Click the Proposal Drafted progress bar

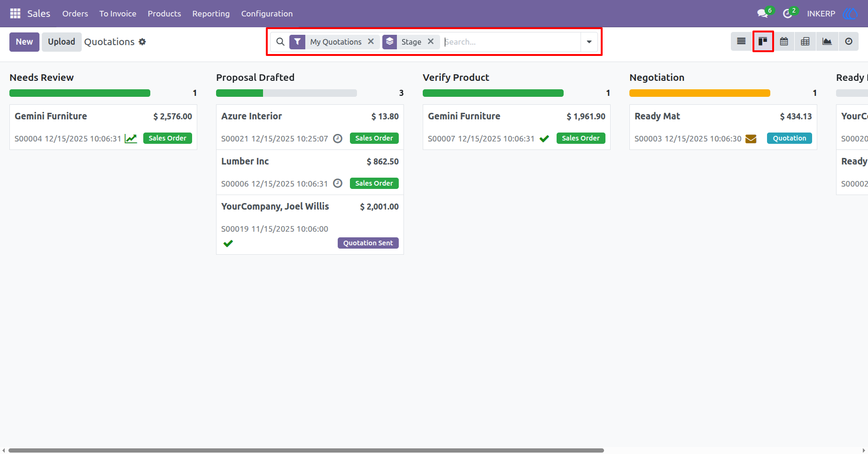point(287,93)
